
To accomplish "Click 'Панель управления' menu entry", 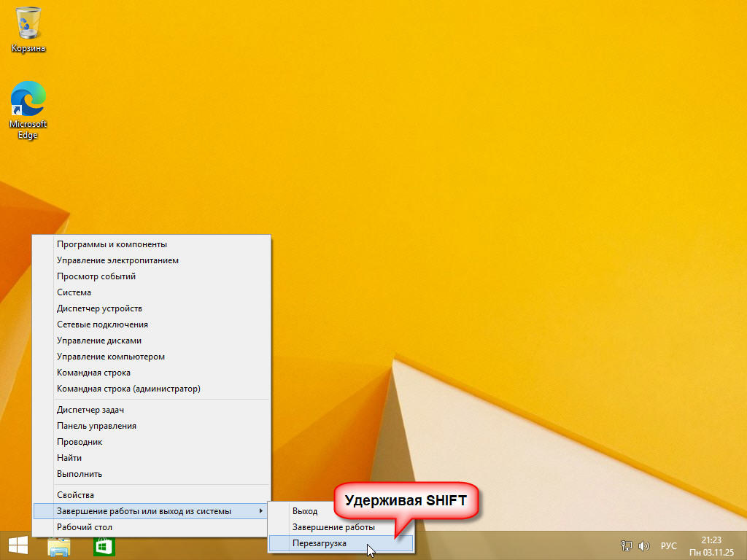I will [x=96, y=426].
